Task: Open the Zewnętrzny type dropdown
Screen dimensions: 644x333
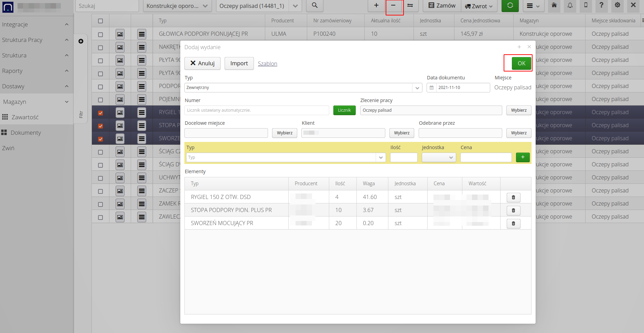Action: point(417,88)
